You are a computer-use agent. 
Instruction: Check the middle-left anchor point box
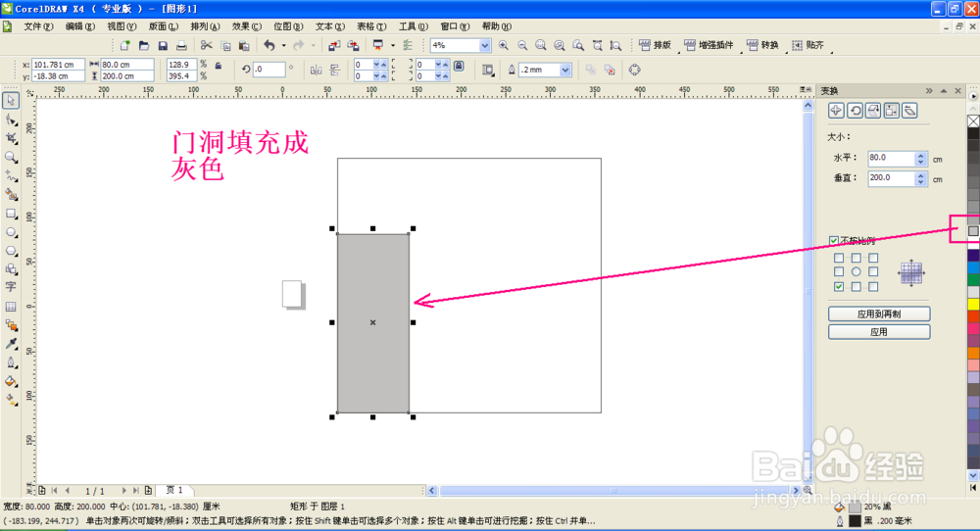click(839, 271)
